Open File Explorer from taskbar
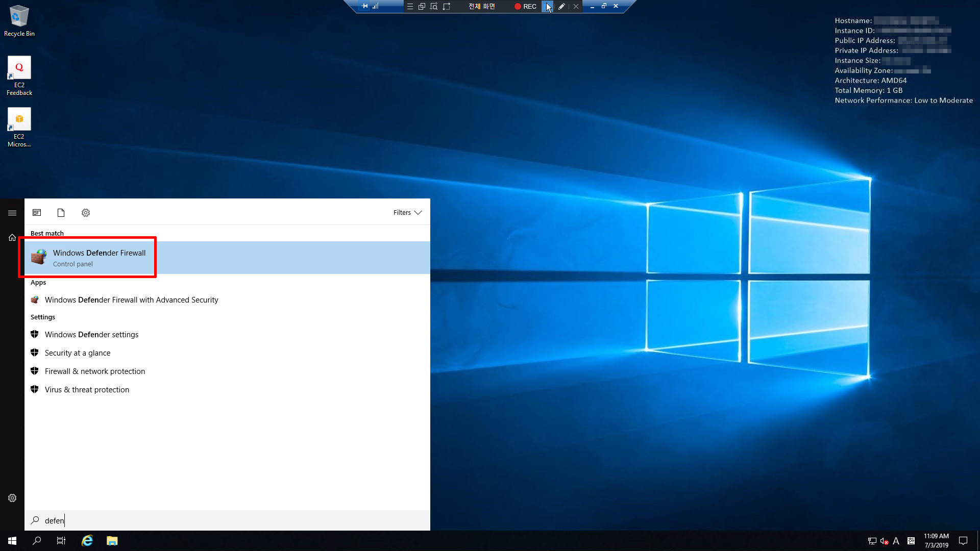Screen dimensions: 980x551 pyautogui.click(x=112, y=541)
